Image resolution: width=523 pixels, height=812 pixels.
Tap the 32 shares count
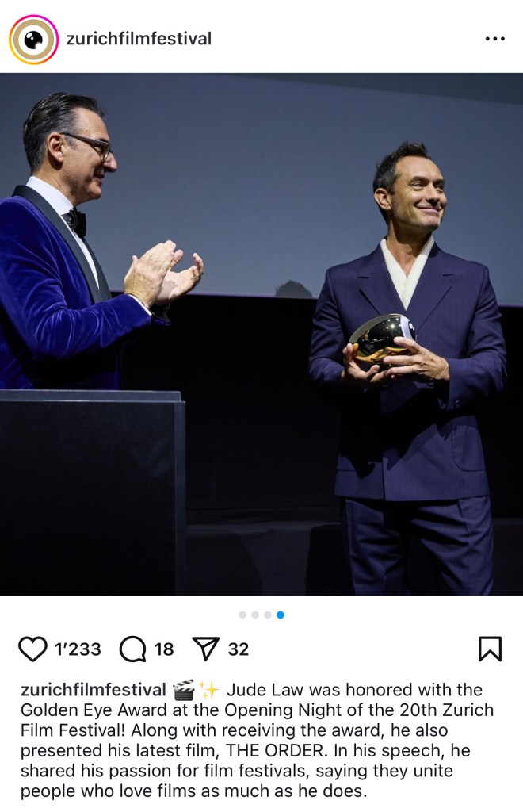[239, 649]
